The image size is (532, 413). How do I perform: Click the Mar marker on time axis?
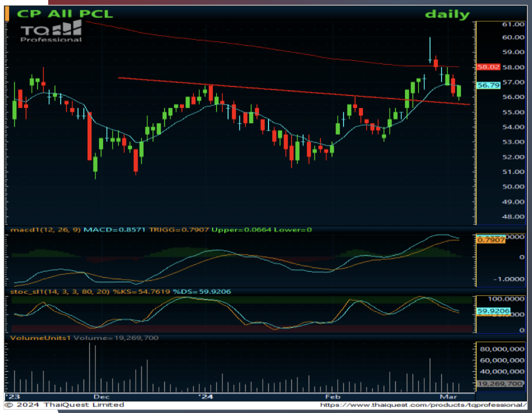448,396
